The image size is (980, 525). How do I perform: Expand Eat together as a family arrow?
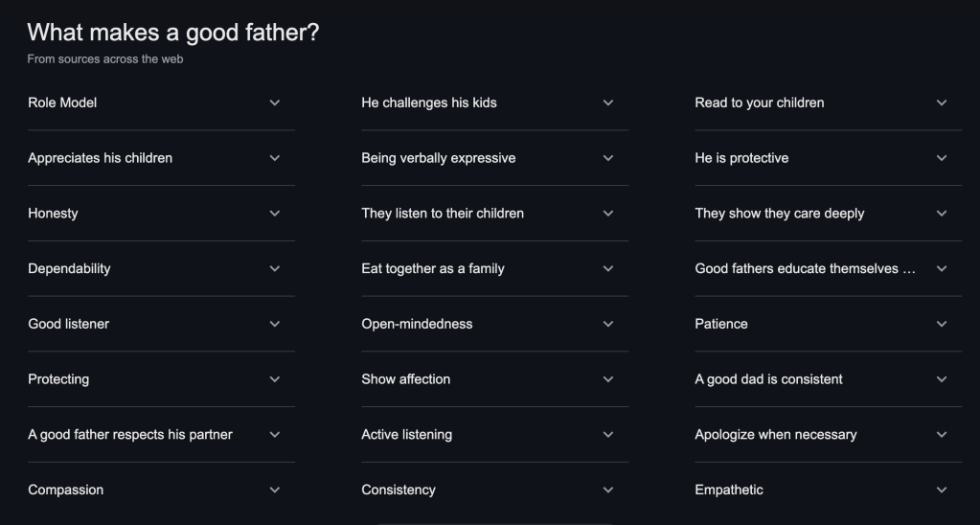tap(608, 269)
